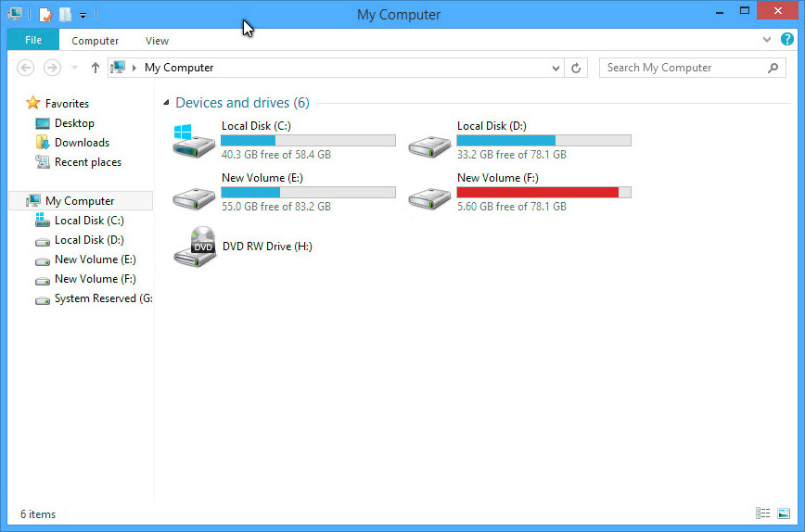Click the Local Disk (C:) usage bar
Image resolution: width=805 pixels, height=532 pixels.
308,141
